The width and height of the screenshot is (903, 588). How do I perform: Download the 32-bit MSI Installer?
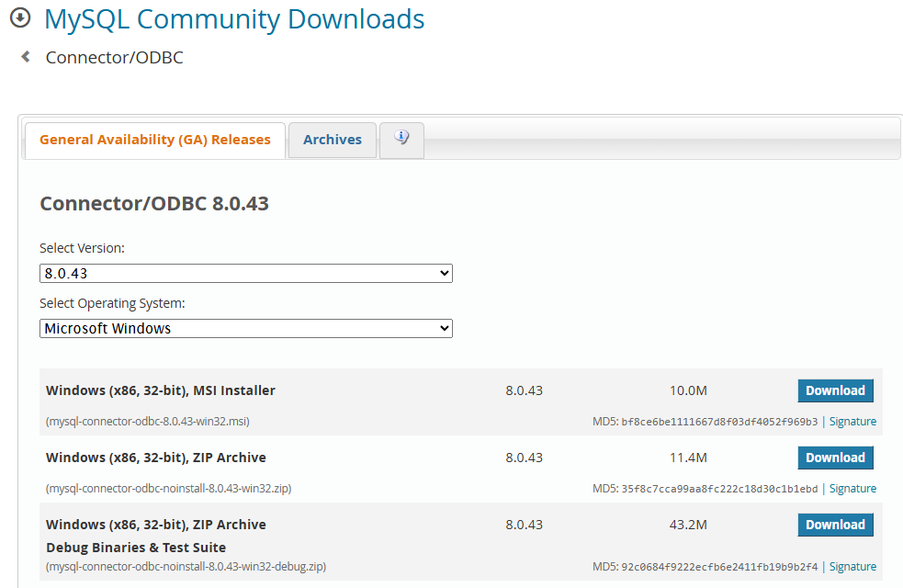pos(835,390)
